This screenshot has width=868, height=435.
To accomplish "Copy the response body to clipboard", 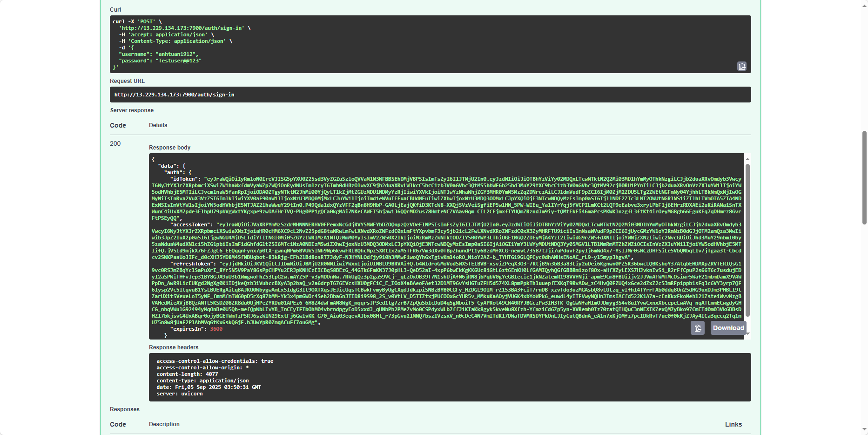I will click(x=697, y=328).
